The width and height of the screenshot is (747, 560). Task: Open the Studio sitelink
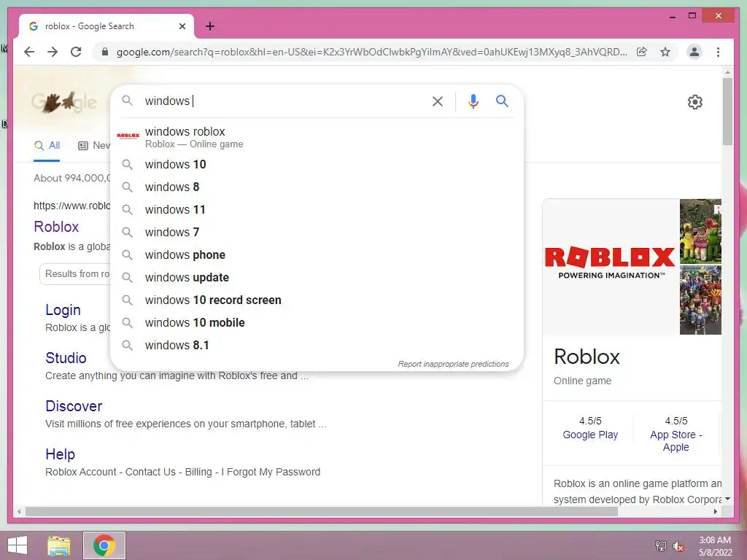tap(66, 358)
